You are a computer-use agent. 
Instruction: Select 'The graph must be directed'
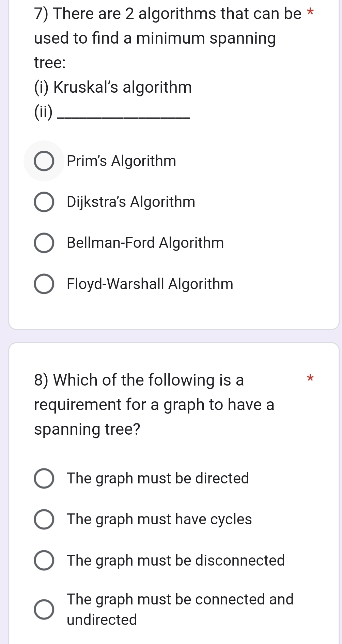pos(44,479)
